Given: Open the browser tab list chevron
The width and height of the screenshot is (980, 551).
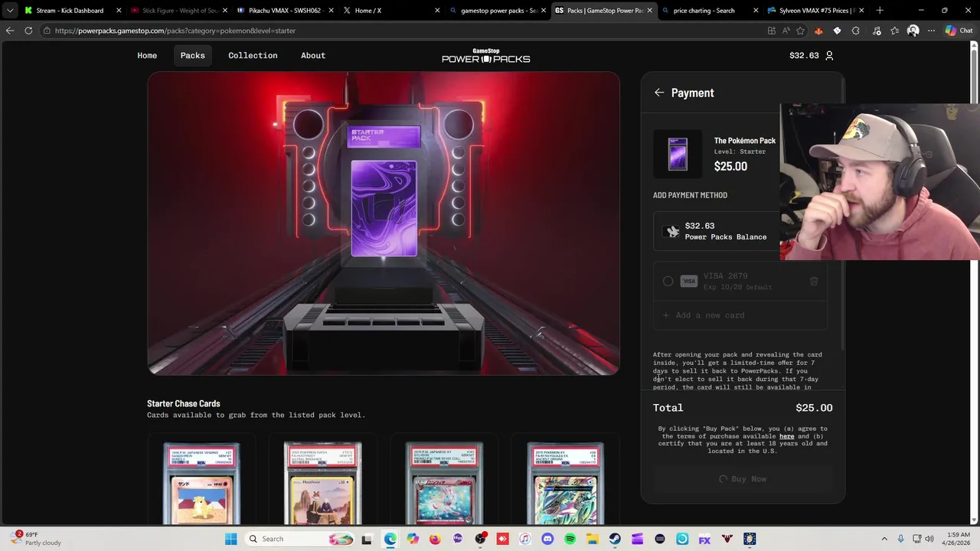Looking at the screenshot, I should coord(10,11).
